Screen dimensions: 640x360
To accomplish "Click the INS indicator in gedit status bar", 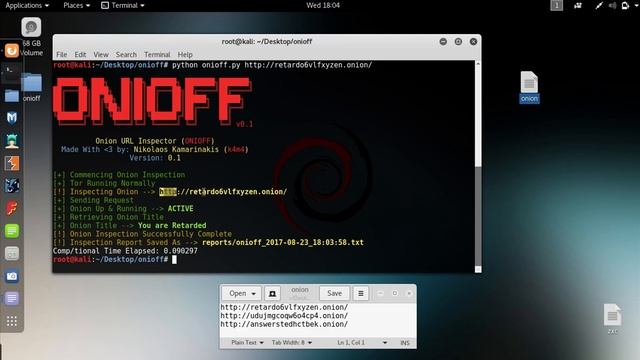I will click(404, 343).
